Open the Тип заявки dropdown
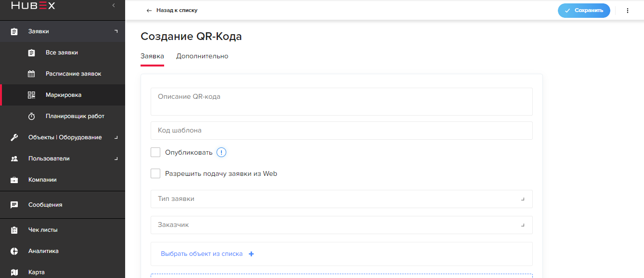644x278 pixels. tap(342, 199)
